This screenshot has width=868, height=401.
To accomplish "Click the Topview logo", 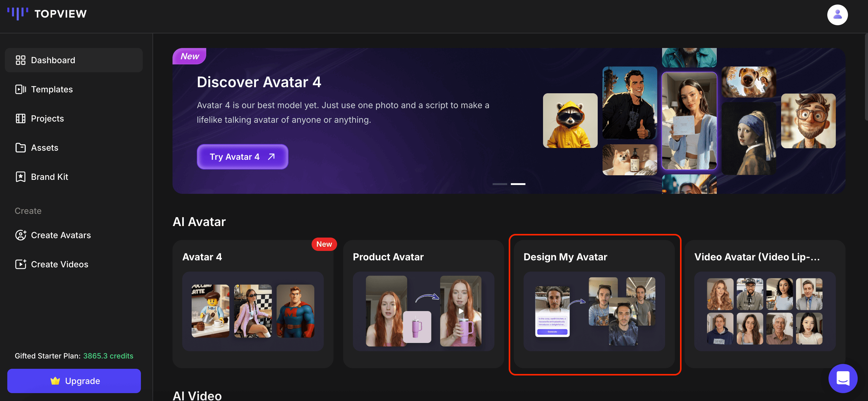I will (x=47, y=14).
